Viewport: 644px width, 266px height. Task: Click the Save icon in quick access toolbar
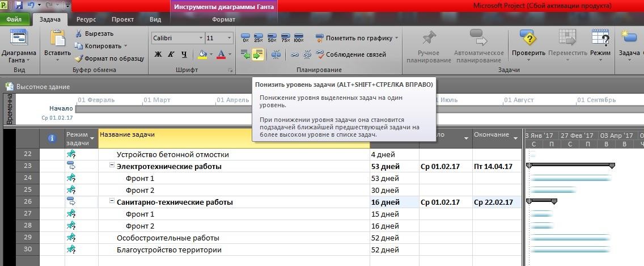(x=19, y=5)
